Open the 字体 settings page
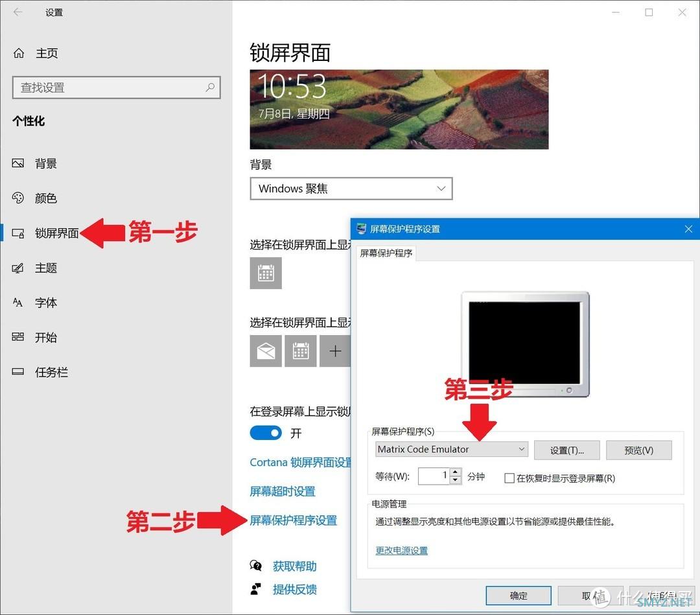 point(35,303)
